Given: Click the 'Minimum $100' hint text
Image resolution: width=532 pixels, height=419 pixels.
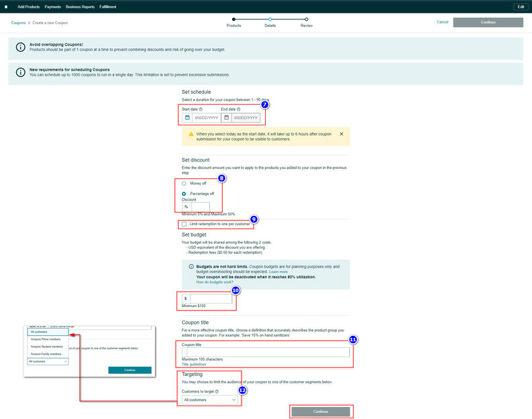Looking at the screenshot, I should tap(193, 306).
